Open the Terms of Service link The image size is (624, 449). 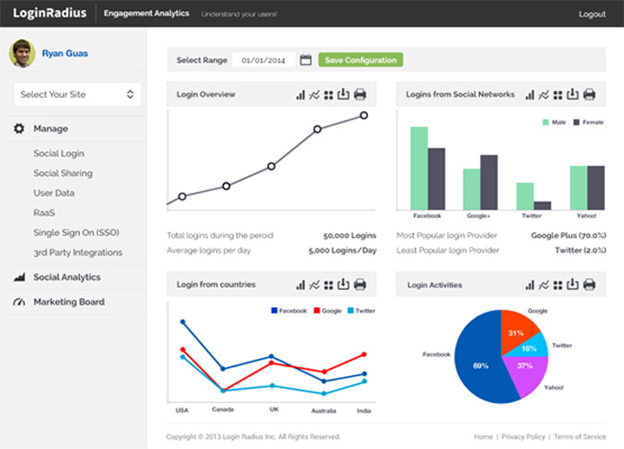pyautogui.click(x=580, y=437)
